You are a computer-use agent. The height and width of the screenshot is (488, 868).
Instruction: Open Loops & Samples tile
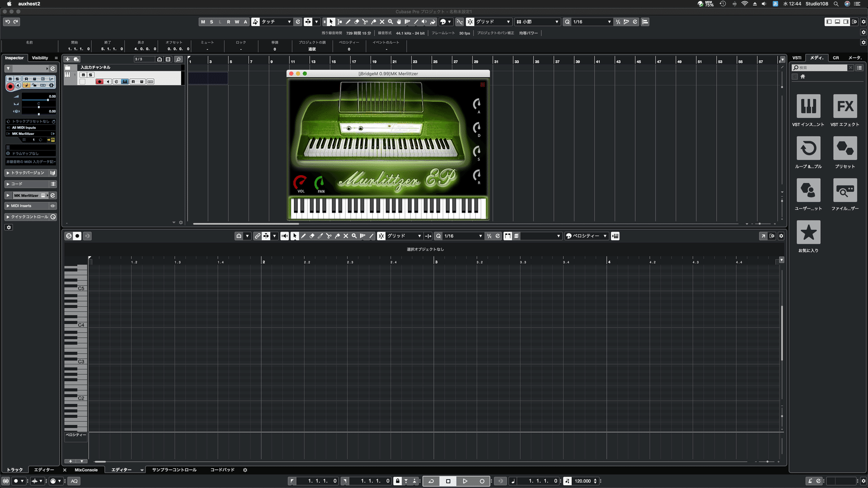808,148
